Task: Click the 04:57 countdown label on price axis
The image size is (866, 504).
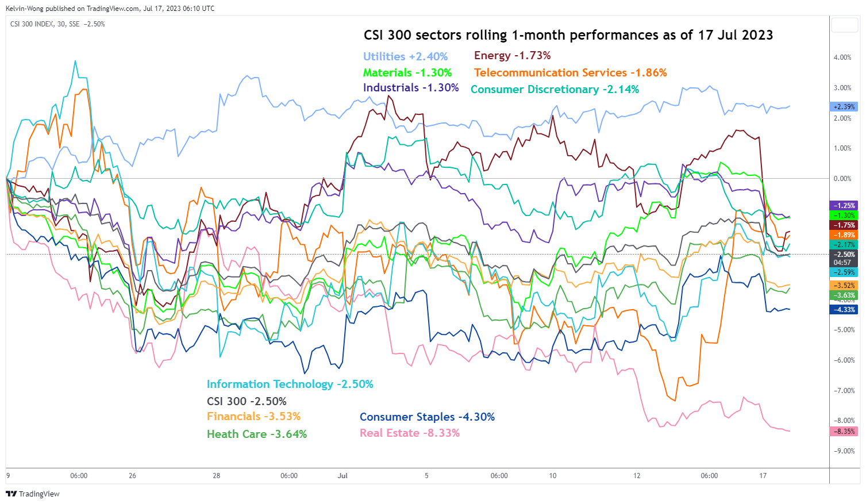Action: tap(842, 263)
